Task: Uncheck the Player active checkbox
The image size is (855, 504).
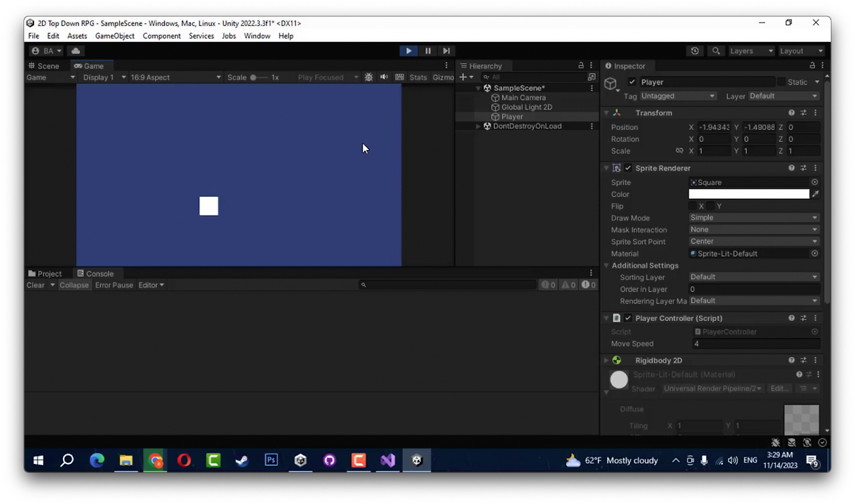Action: [633, 82]
